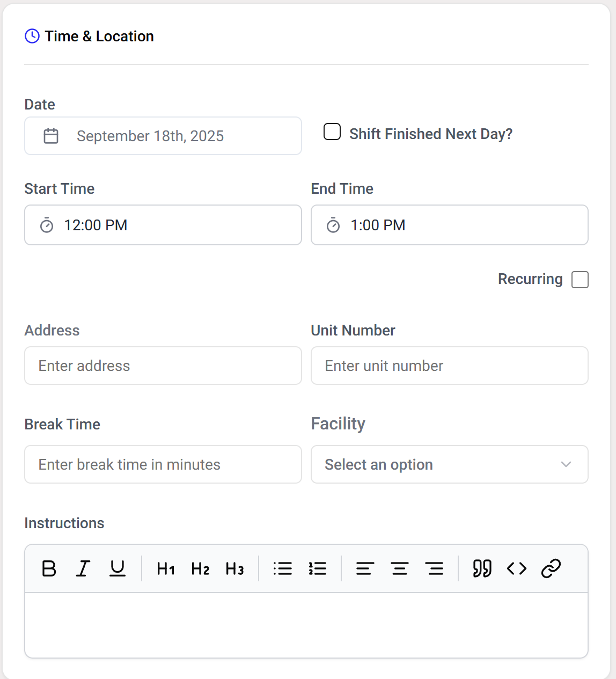Insert a numbered list

tap(317, 568)
